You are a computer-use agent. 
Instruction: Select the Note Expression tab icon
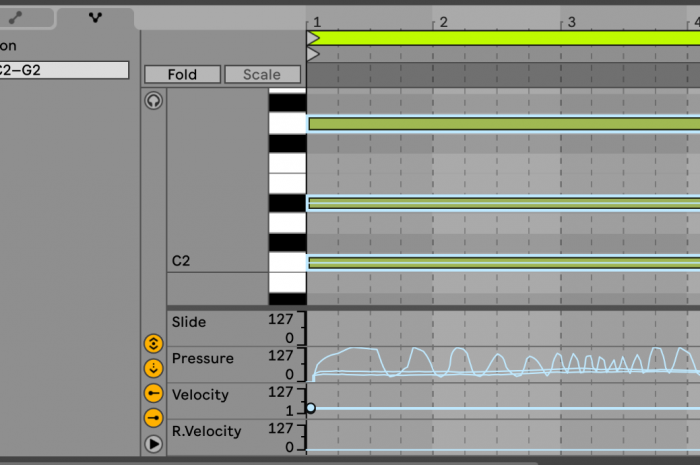pos(95,18)
